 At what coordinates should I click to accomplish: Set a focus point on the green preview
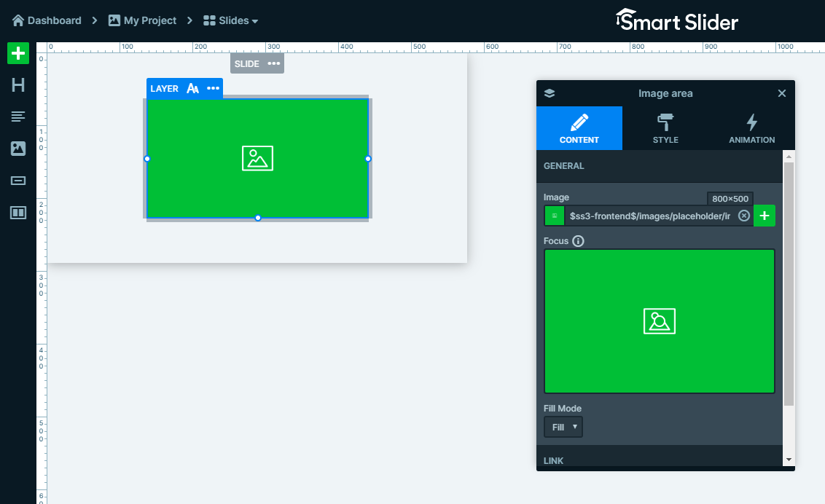(x=659, y=320)
